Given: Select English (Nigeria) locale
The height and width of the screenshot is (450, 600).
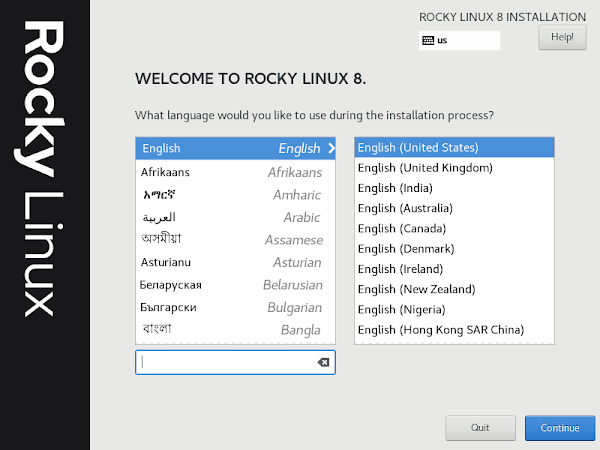Looking at the screenshot, I should pyautogui.click(x=454, y=310).
